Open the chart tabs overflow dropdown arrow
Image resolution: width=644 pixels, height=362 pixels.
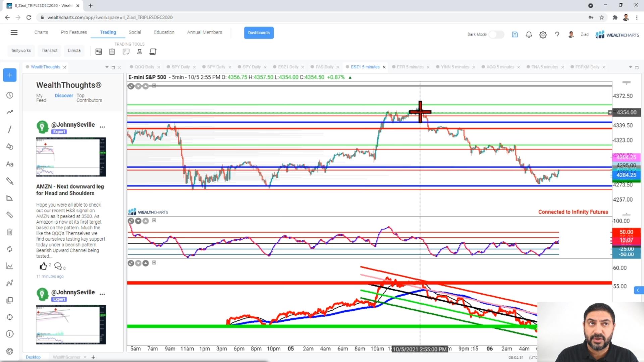(x=630, y=67)
